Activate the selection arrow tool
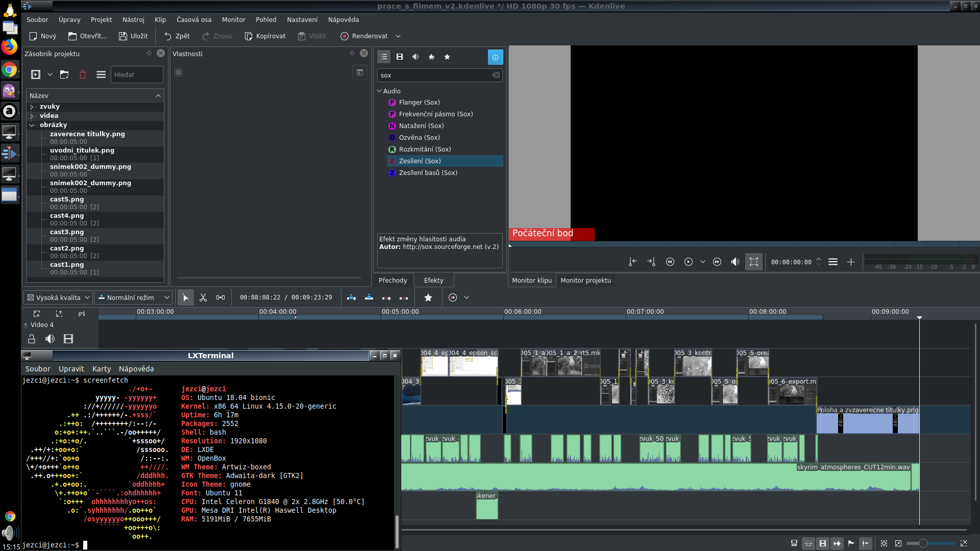Viewport: 980px width, 551px height. point(185,297)
